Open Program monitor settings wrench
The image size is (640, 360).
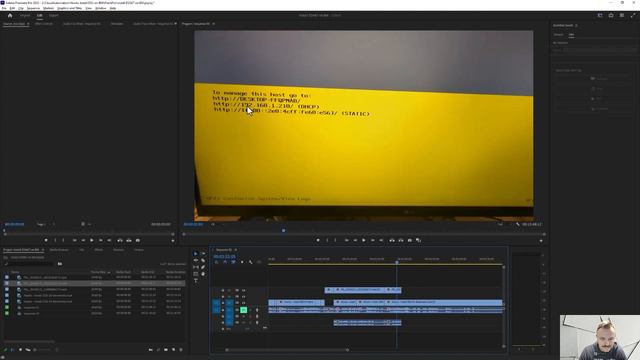518,224
